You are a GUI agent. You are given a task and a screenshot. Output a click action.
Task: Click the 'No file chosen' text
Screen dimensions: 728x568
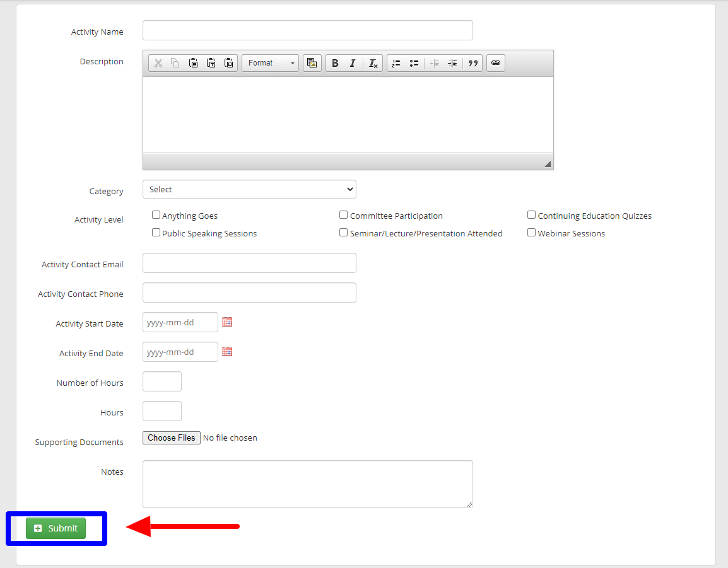(230, 438)
